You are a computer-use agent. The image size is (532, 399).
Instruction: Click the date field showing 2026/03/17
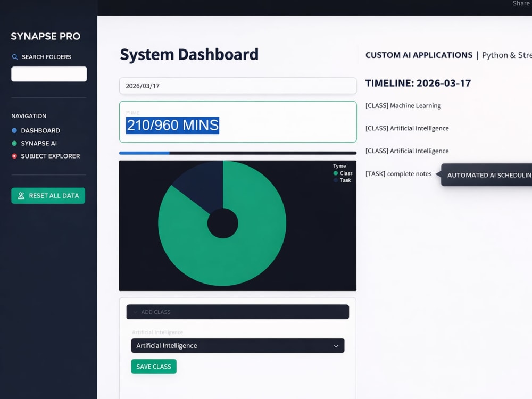pyautogui.click(x=238, y=86)
